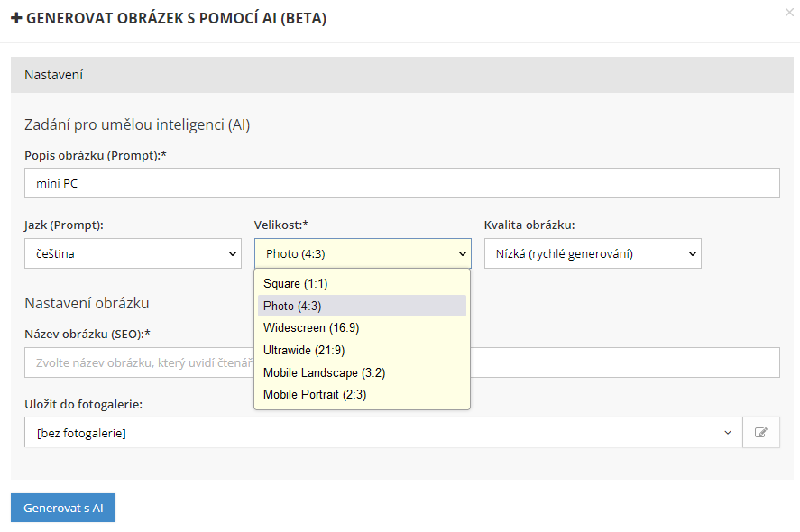Collapse the Velikost size dropdown
The height and width of the screenshot is (532, 800).
tap(362, 253)
